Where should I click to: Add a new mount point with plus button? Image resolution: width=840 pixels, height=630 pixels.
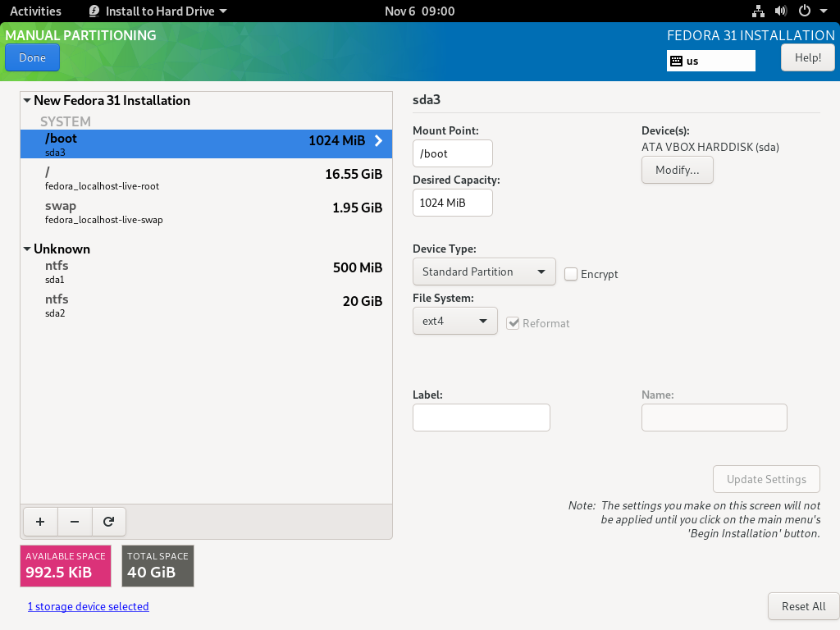40,522
